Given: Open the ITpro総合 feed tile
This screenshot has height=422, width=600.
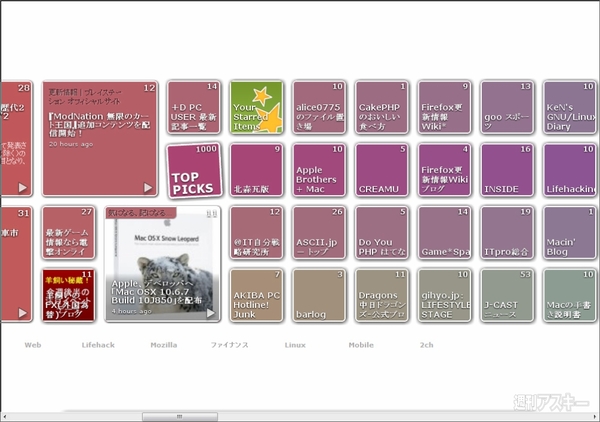Looking at the screenshot, I should pos(507,233).
